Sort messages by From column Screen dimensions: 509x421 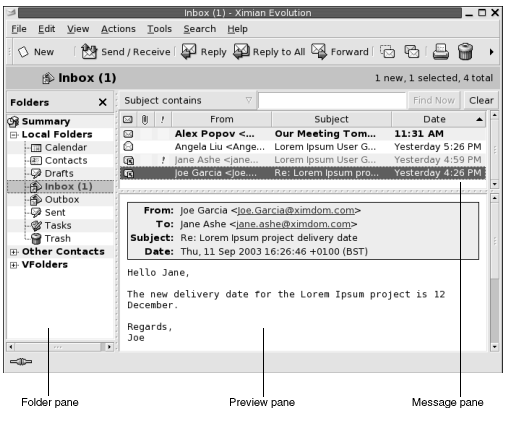point(222,119)
